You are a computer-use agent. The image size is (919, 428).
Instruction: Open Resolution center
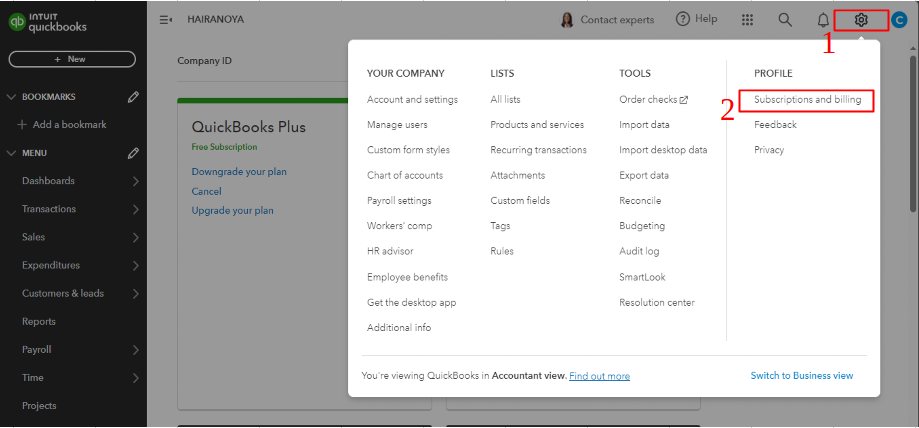coord(657,303)
